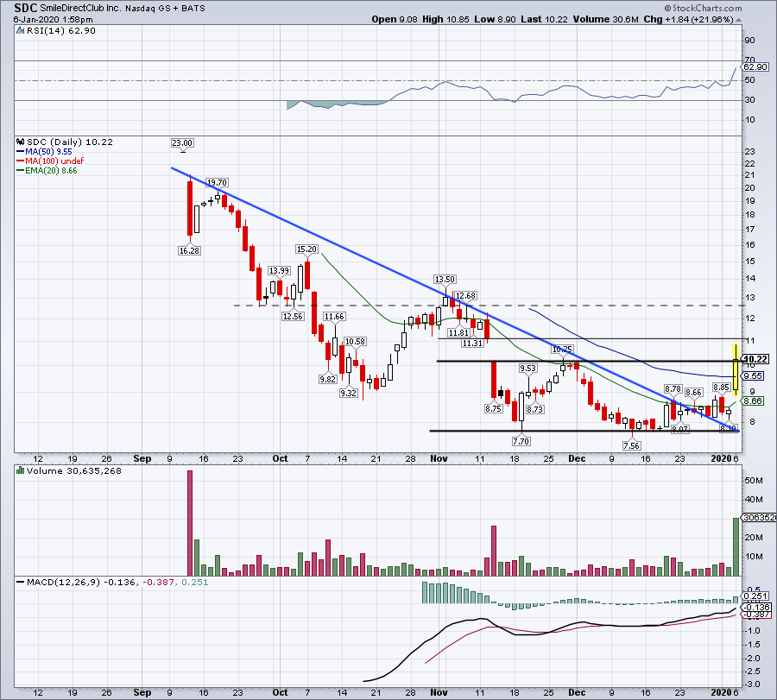
Task: Click the EMA(20) 8.66 legend entry
Action: point(51,170)
